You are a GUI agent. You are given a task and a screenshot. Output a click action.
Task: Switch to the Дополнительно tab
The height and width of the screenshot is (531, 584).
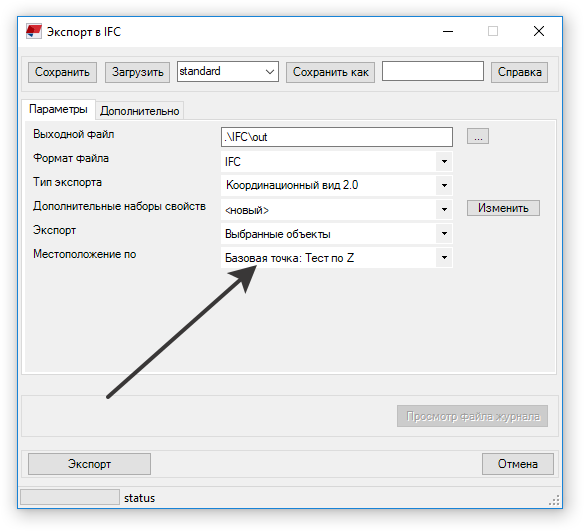point(140,111)
